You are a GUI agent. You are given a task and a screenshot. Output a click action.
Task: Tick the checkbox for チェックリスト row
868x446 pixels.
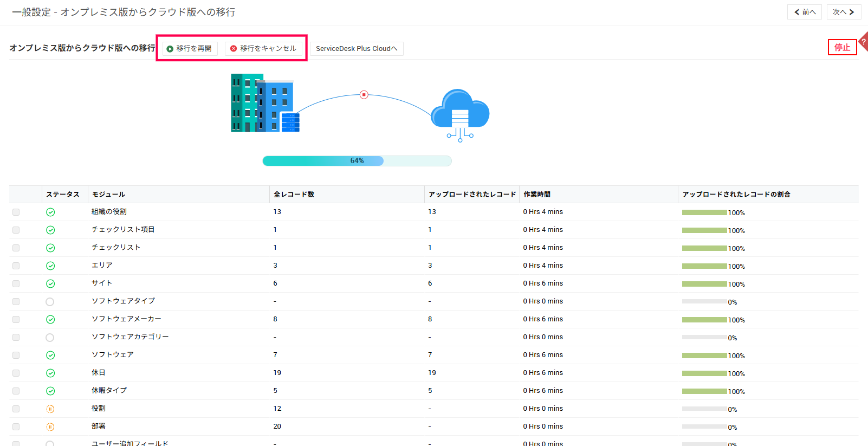pos(16,248)
